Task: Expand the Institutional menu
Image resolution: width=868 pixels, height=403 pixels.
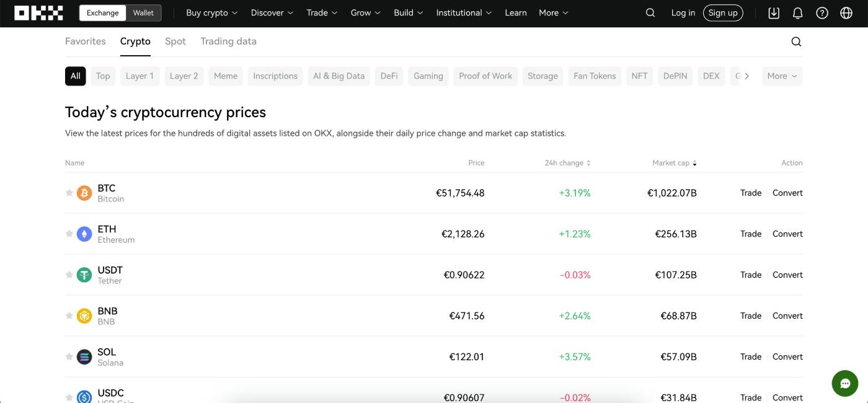Action: click(x=464, y=13)
